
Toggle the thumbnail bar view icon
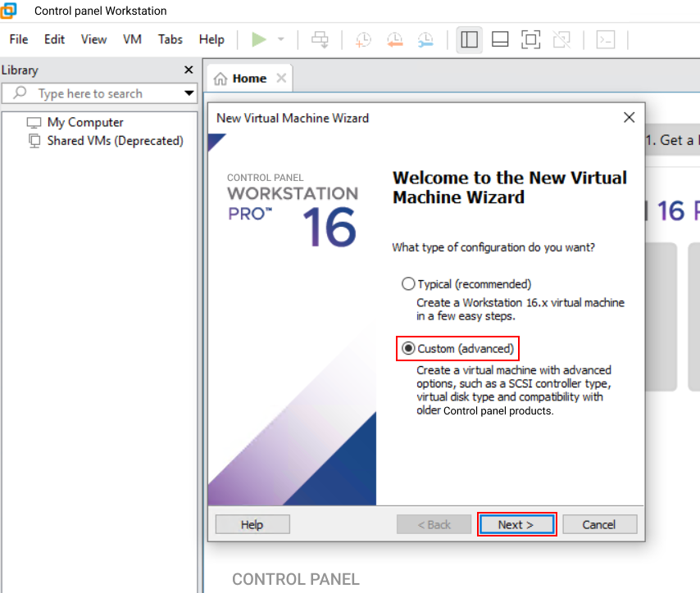coord(500,39)
